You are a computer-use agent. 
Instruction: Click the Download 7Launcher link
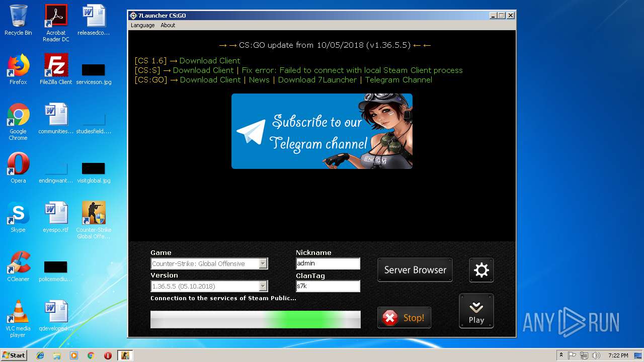pyautogui.click(x=317, y=80)
